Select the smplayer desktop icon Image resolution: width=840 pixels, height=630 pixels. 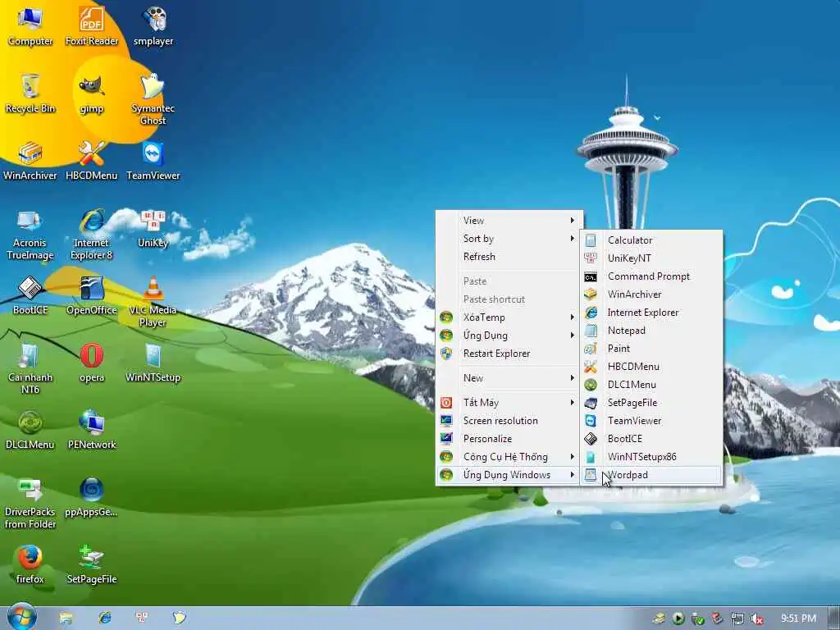coord(153,27)
